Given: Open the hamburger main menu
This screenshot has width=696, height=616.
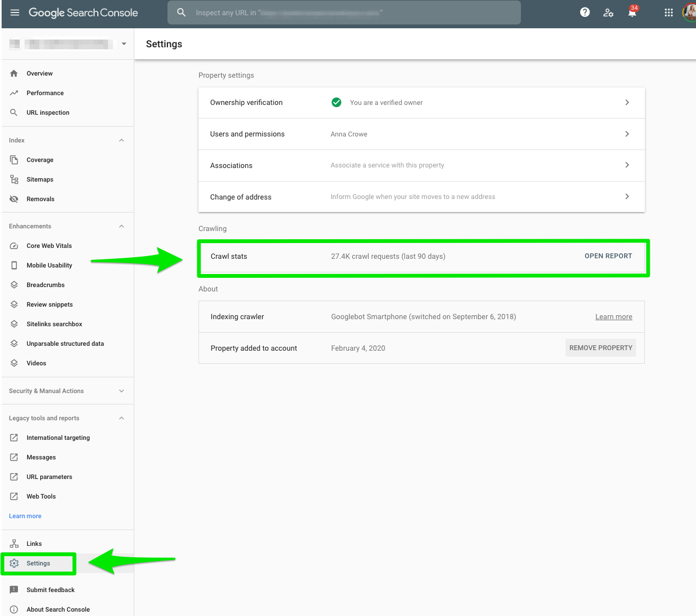Looking at the screenshot, I should pos(15,13).
